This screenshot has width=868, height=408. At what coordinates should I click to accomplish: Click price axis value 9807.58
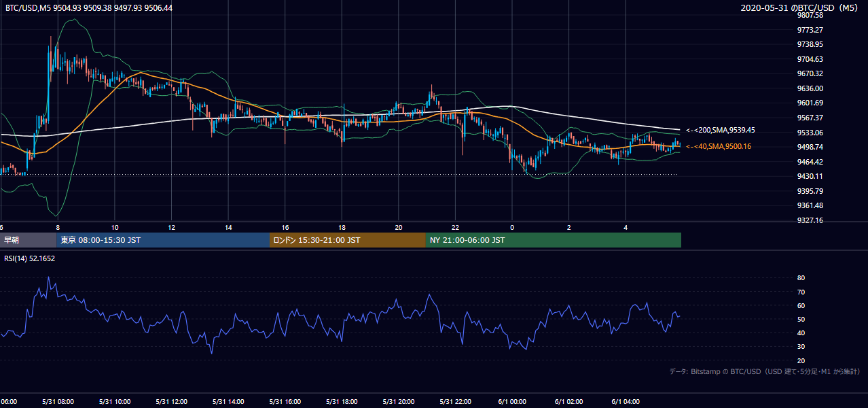pos(810,15)
